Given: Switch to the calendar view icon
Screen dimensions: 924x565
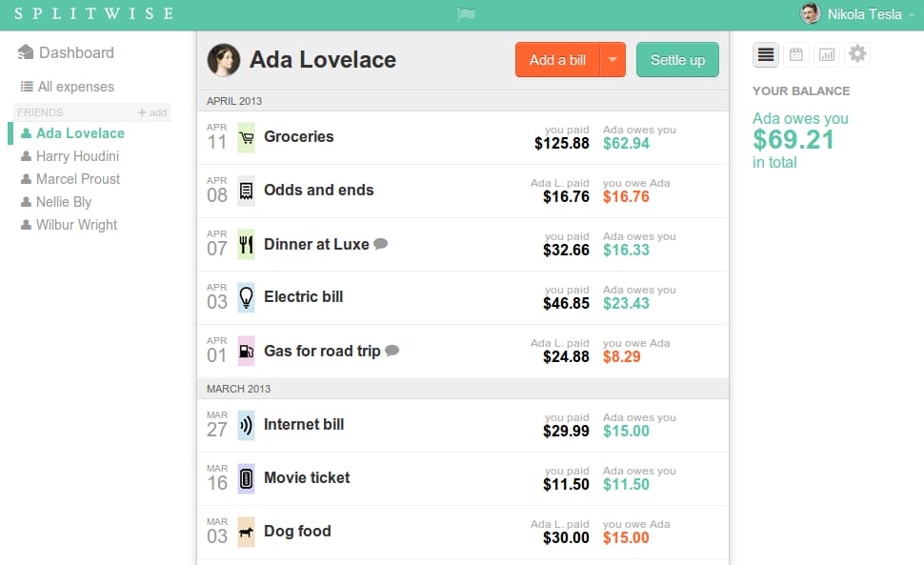Looking at the screenshot, I should click(x=796, y=55).
